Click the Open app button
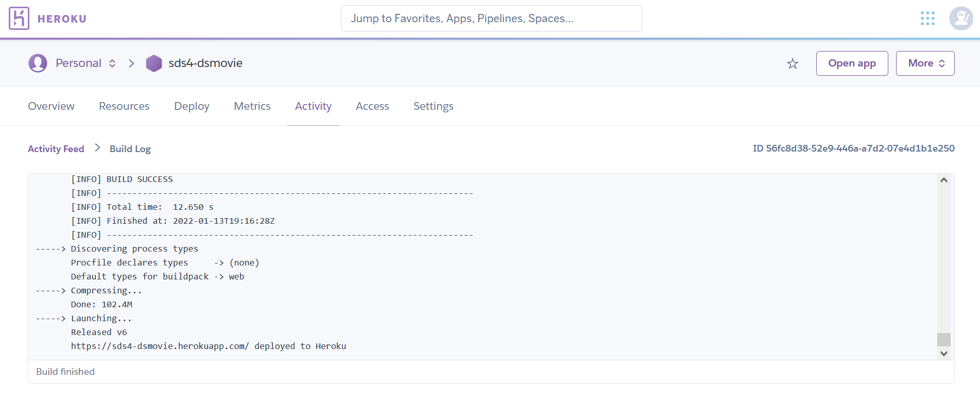The image size is (980, 398). tap(852, 63)
